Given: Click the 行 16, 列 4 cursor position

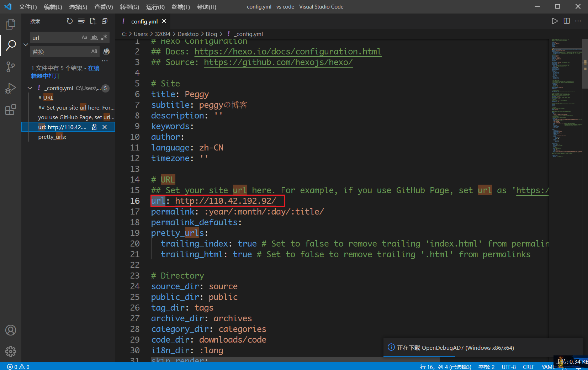Looking at the screenshot, I should point(446,367).
